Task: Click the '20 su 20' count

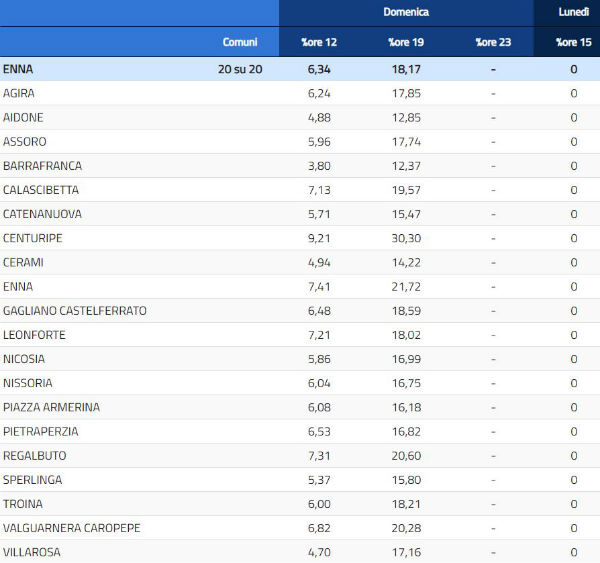Action: point(240,69)
